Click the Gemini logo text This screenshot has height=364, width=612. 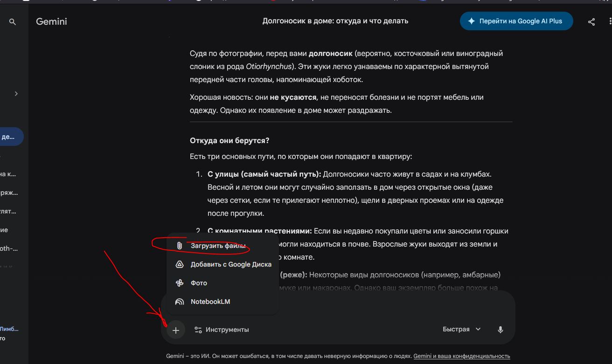pyautogui.click(x=51, y=21)
